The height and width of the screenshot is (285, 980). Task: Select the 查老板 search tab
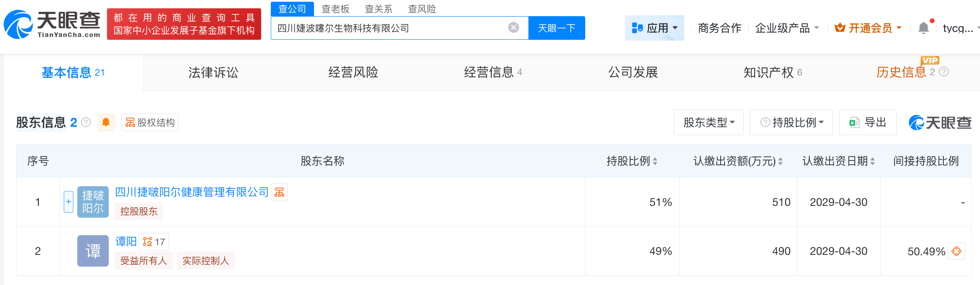[x=335, y=9]
